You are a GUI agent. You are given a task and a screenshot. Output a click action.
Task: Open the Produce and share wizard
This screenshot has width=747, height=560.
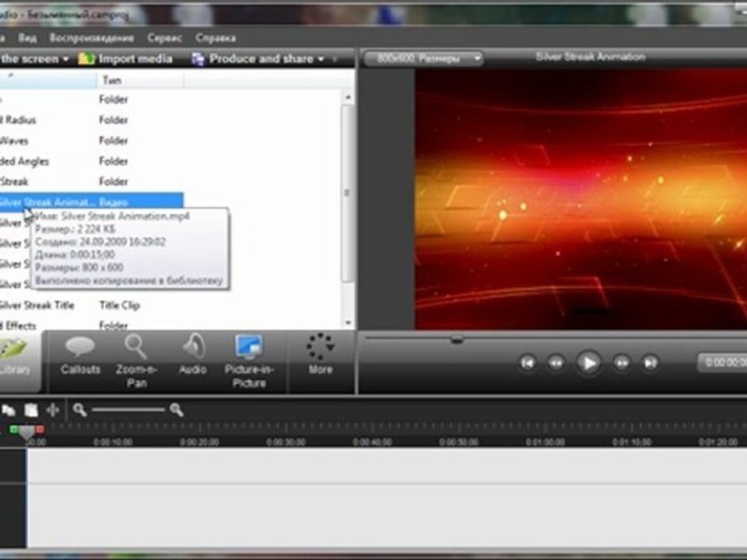point(254,58)
